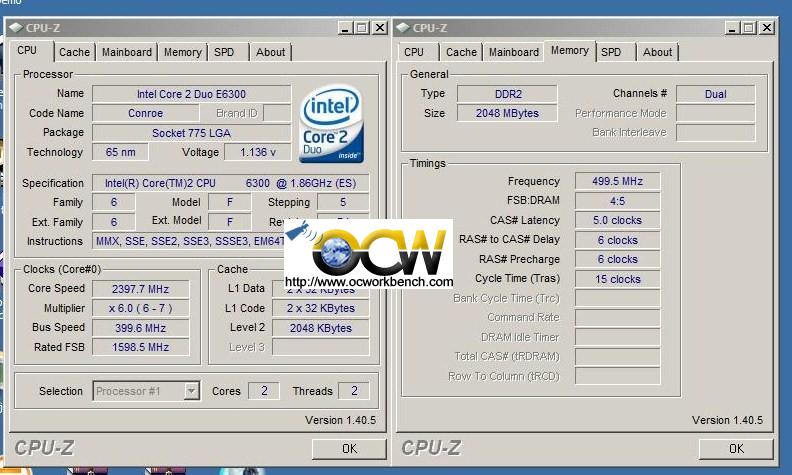Click the Stepping value '5'
The height and width of the screenshot is (475, 792).
pos(343,202)
